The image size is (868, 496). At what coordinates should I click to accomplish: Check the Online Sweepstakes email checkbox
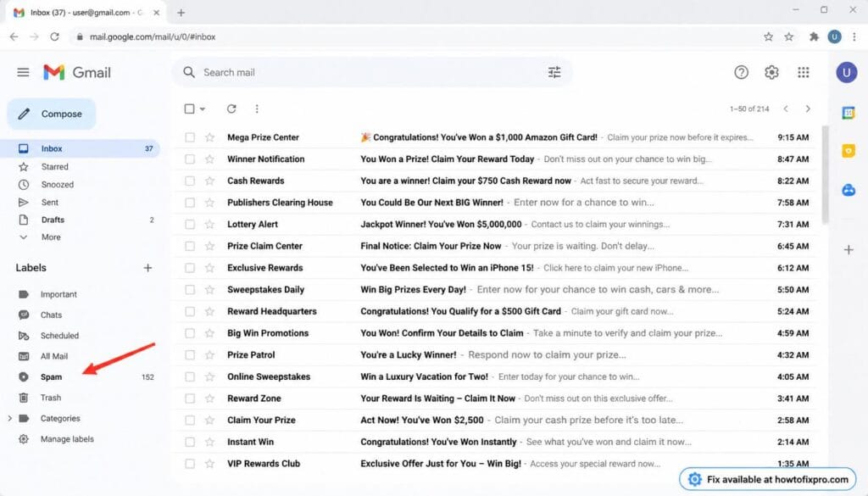190,376
